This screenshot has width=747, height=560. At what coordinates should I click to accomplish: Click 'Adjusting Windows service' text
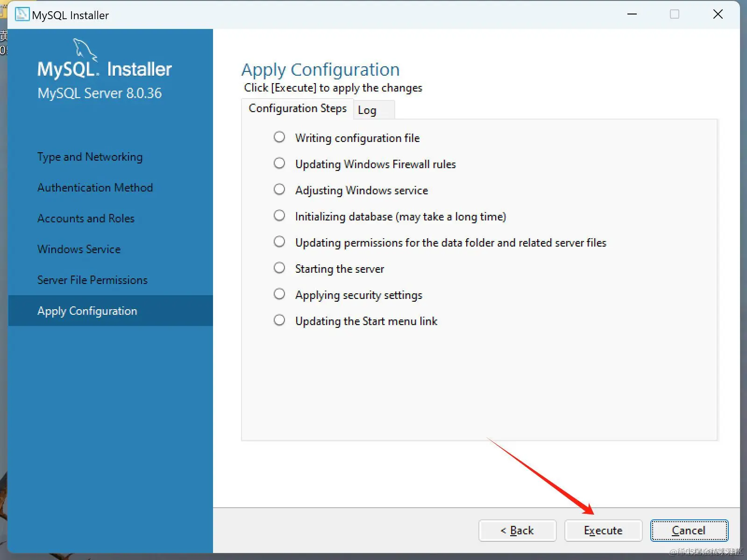[362, 191]
